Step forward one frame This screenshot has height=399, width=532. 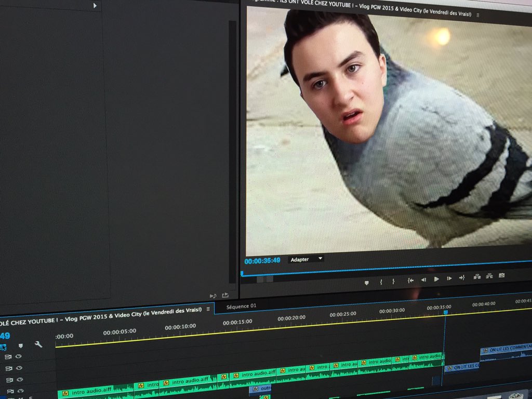tap(449, 278)
